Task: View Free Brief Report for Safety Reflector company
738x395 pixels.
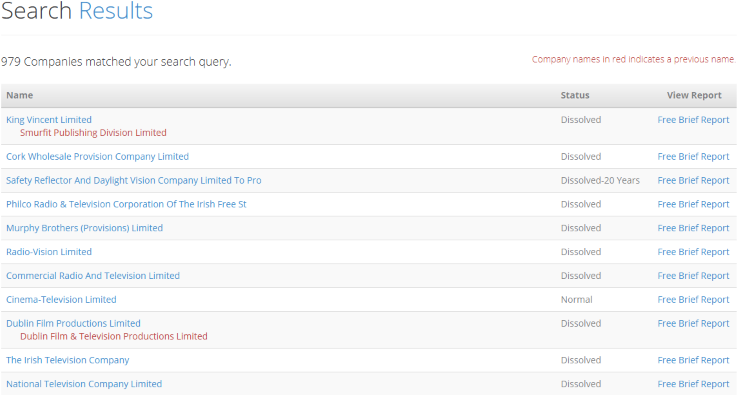Action: [x=693, y=180]
